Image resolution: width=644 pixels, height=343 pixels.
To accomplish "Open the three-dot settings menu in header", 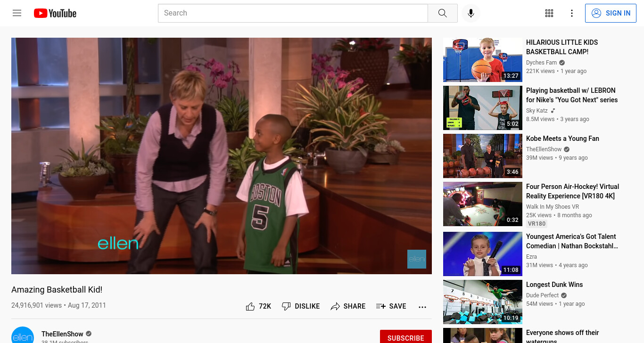I will click(x=572, y=13).
